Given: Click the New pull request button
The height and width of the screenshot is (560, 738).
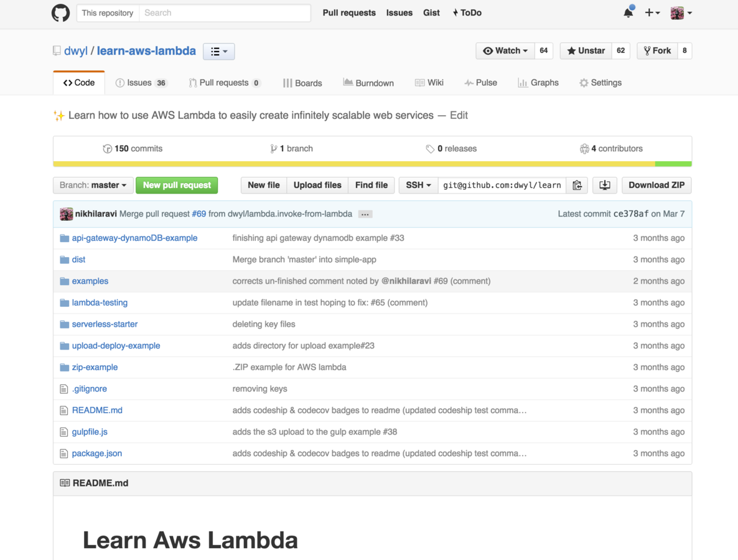Looking at the screenshot, I should click(177, 185).
